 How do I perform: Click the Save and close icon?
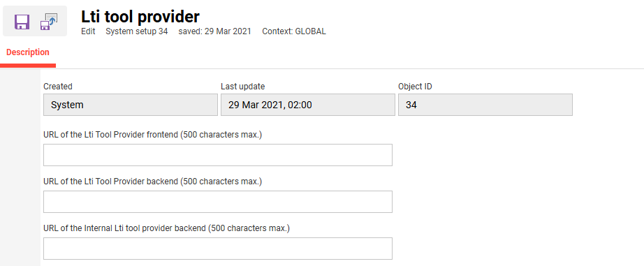48,22
